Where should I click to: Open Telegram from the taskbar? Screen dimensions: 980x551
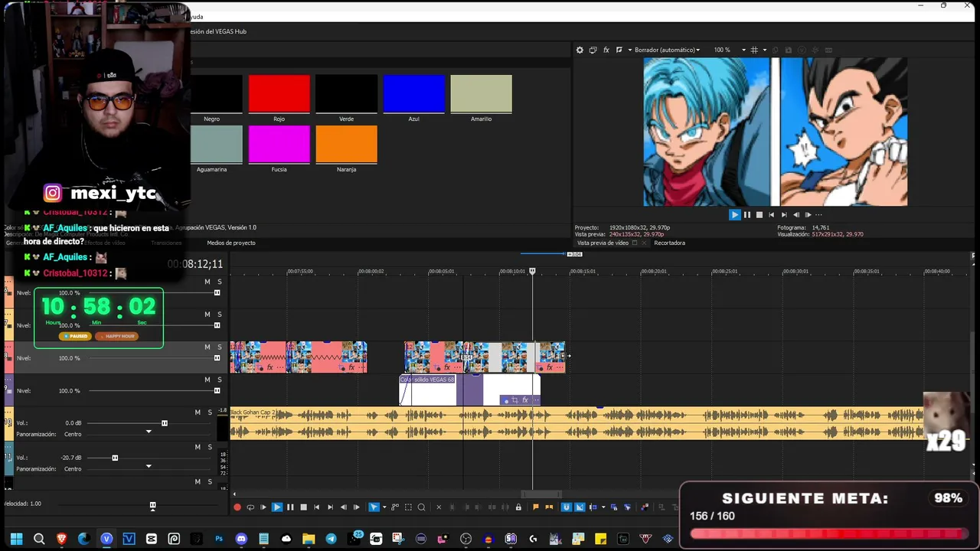point(331,539)
